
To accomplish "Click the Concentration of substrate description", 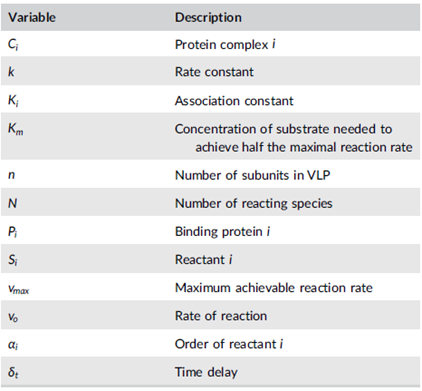I will (x=294, y=138).
